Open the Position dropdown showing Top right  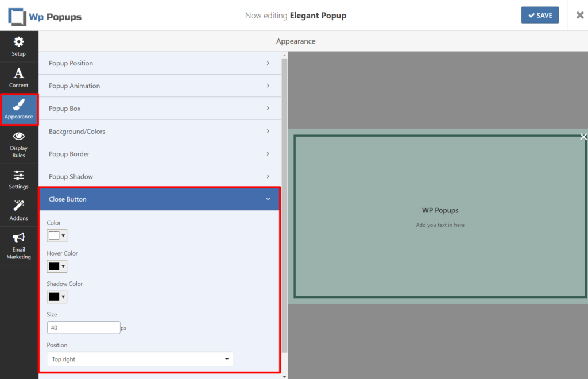[140, 358]
